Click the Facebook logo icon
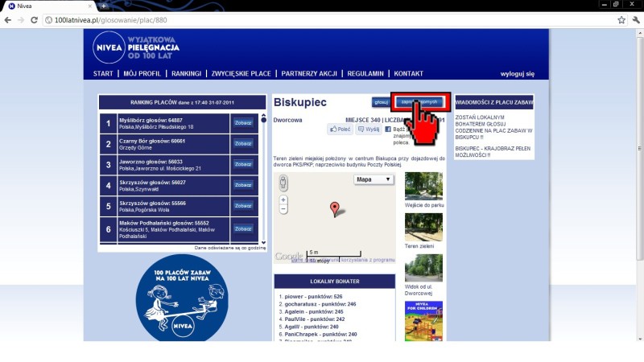644x362 pixels. 388,130
